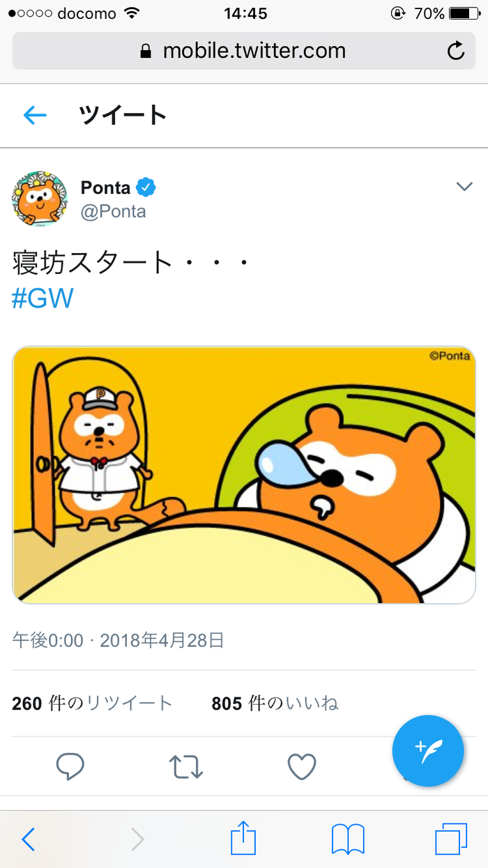Tap the tweet timestamp 2018年4月28日

(162, 640)
